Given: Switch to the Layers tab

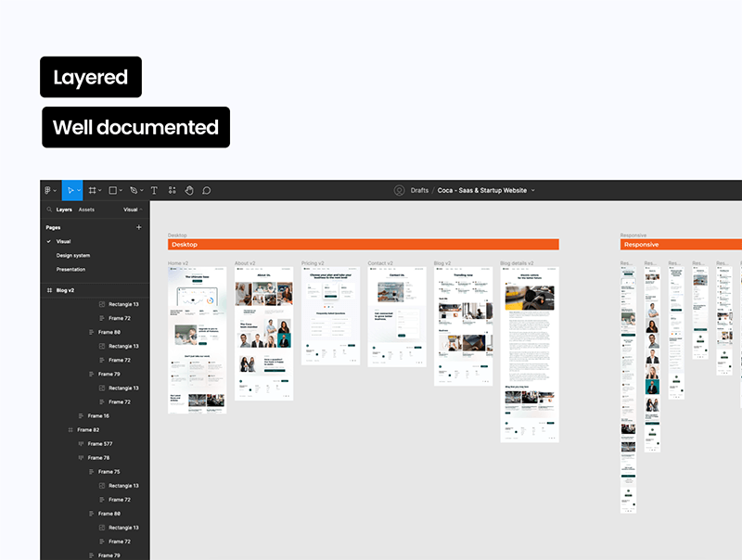Looking at the screenshot, I should [64, 210].
